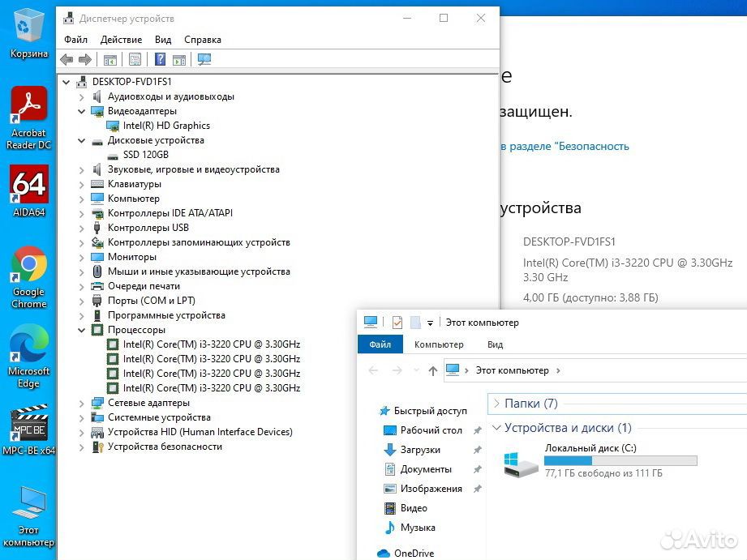Select the MPC-BE x64 desktop shortcut

[x=28, y=429]
